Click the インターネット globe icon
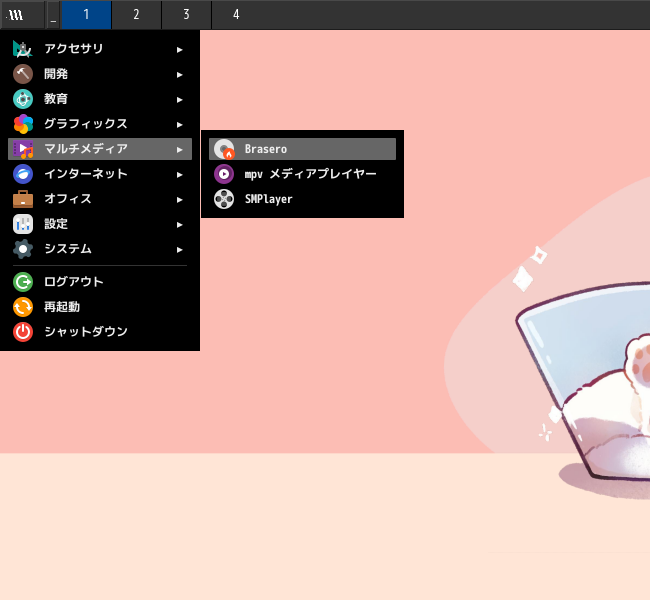650x600 pixels. [23, 174]
